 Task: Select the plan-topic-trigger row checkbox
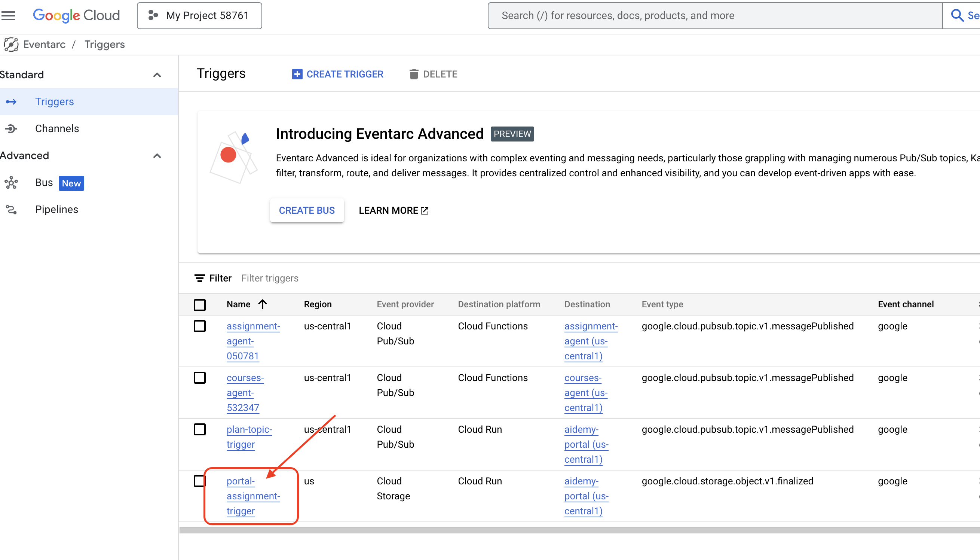200,429
